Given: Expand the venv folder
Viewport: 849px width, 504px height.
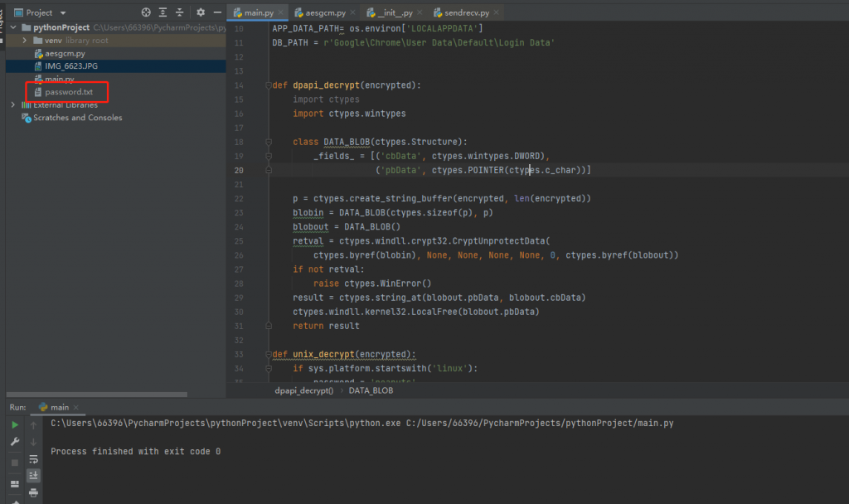Looking at the screenshot, I should tap(26, 41).
